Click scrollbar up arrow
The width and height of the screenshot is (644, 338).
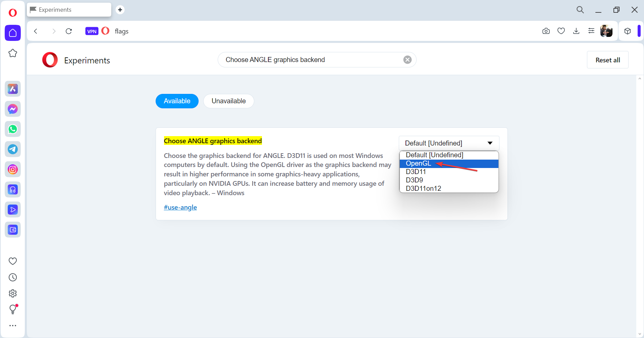640,79
